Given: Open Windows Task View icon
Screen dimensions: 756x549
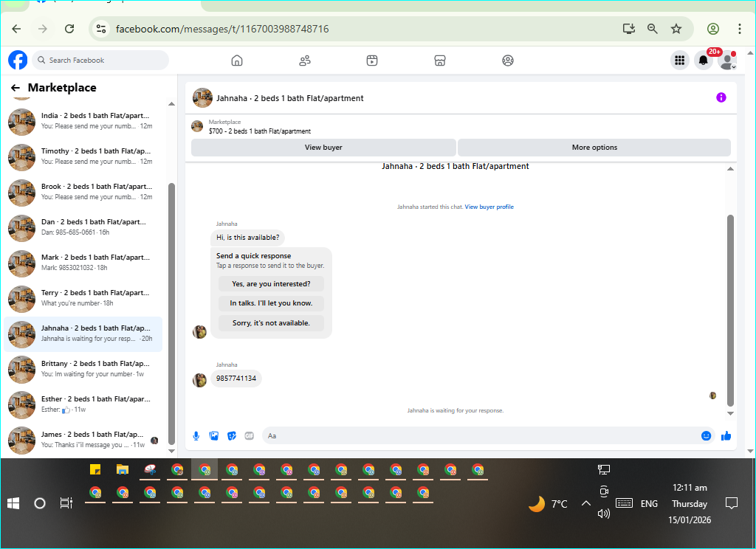Looking at the screenshot, I should pos(66,504).
